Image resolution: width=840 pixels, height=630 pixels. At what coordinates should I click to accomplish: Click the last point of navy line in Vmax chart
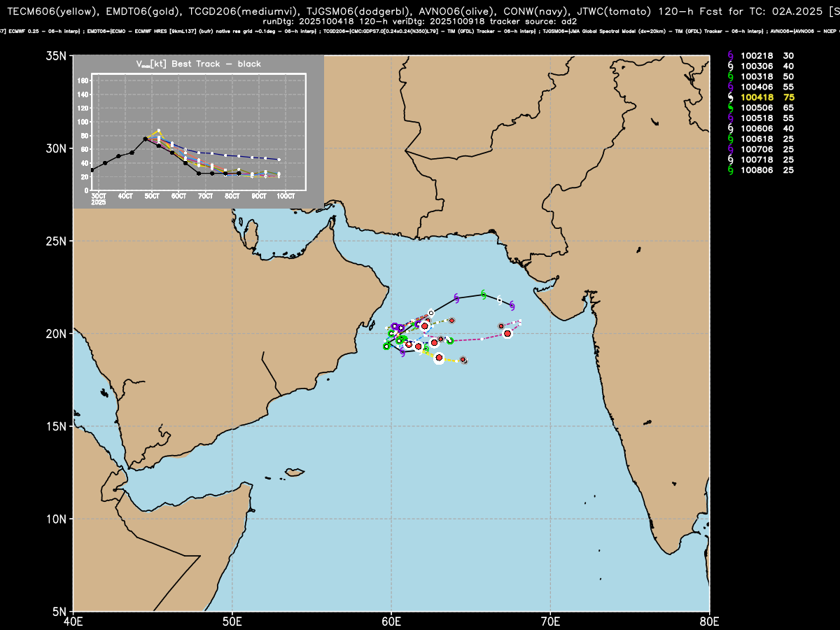click(x=279, y=160)
